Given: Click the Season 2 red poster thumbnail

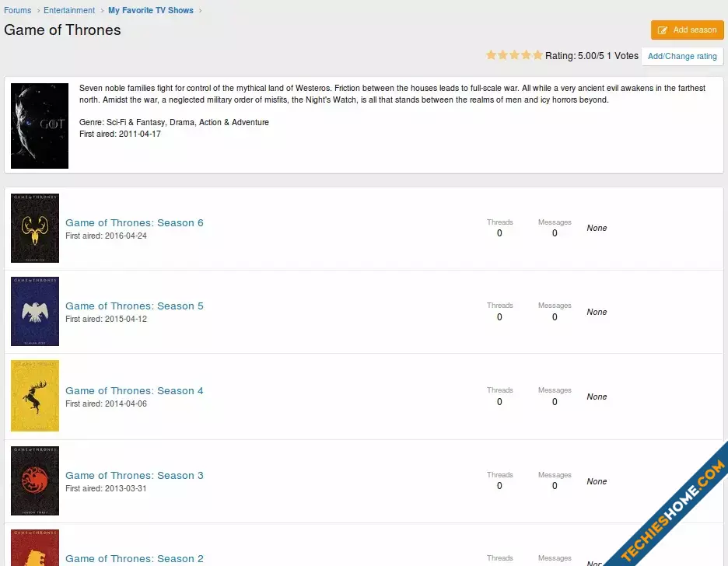Looking at the screenshot, I should pos(35,548).
